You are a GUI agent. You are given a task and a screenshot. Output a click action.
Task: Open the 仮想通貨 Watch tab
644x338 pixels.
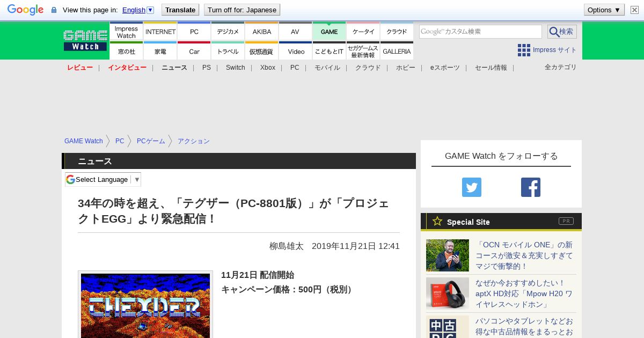(262, 51)
